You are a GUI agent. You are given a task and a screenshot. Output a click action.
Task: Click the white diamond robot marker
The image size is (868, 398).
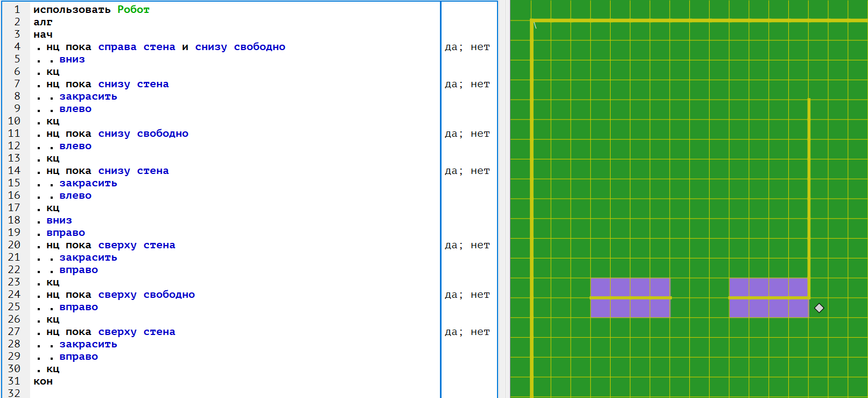click(x=819, y=308)
